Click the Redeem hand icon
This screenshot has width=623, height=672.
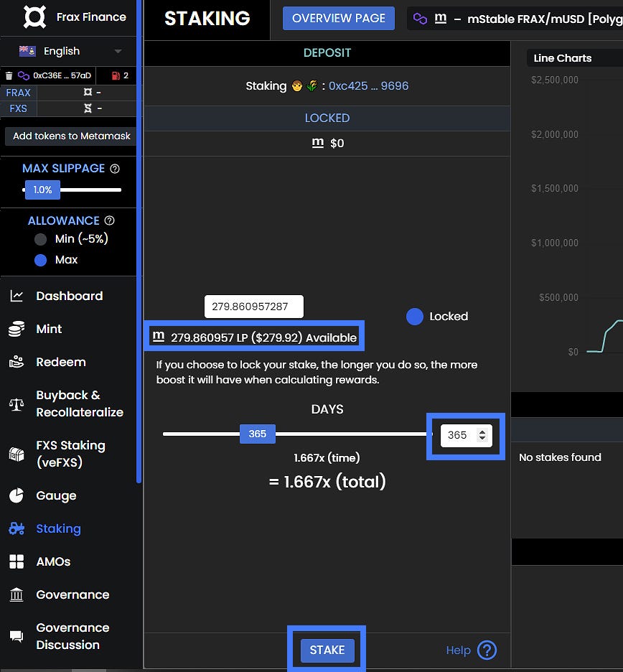click(x=17, y=362)
